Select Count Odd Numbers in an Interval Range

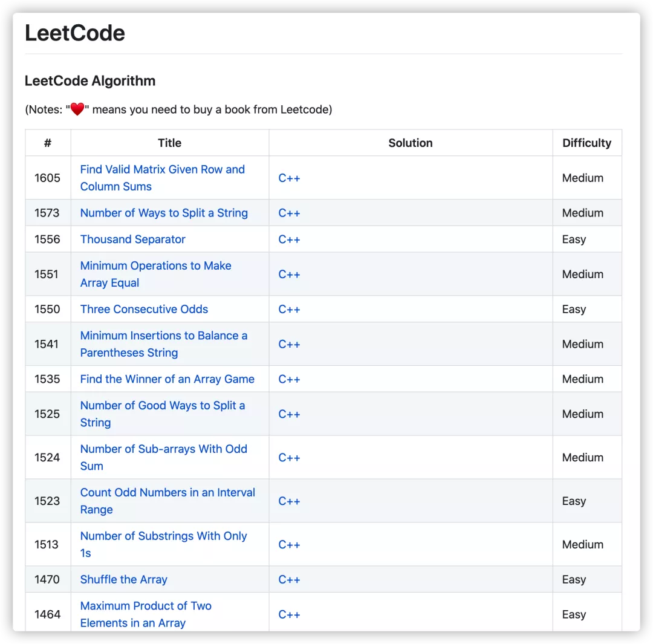click(x=167, y=493)
